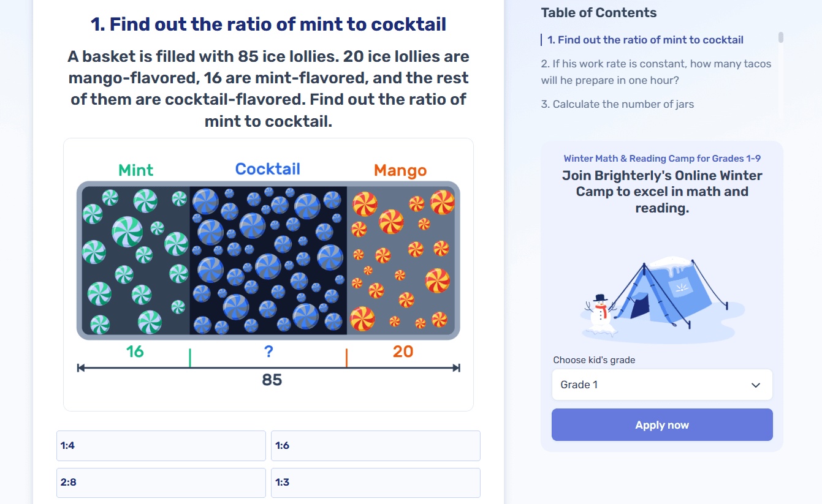Click the Winter Math & Reading Camp text
Image resolution: width=822 pixels, height=504 pixels.
[662, 159]
